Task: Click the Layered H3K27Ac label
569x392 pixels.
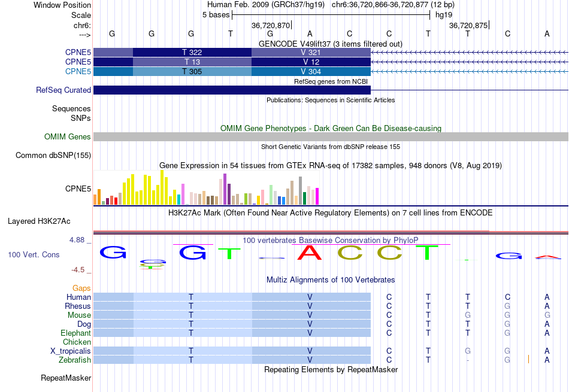Action: pos(39,221)
